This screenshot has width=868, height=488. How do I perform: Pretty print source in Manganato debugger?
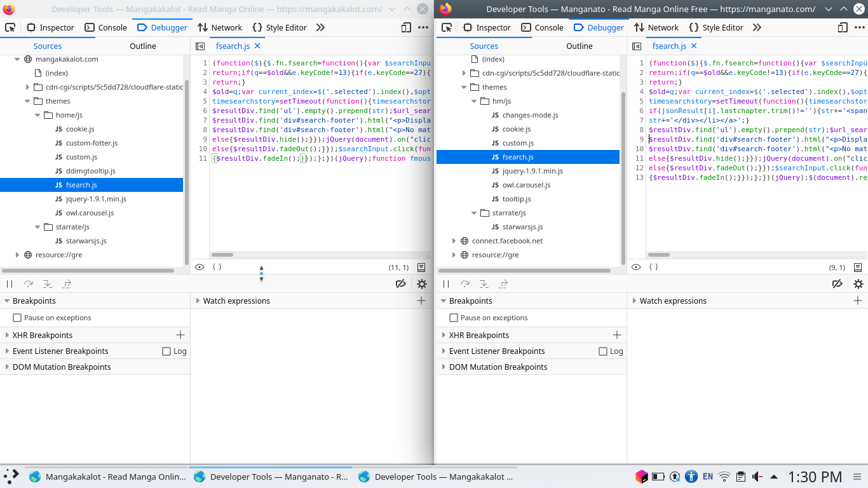[653, 268]
